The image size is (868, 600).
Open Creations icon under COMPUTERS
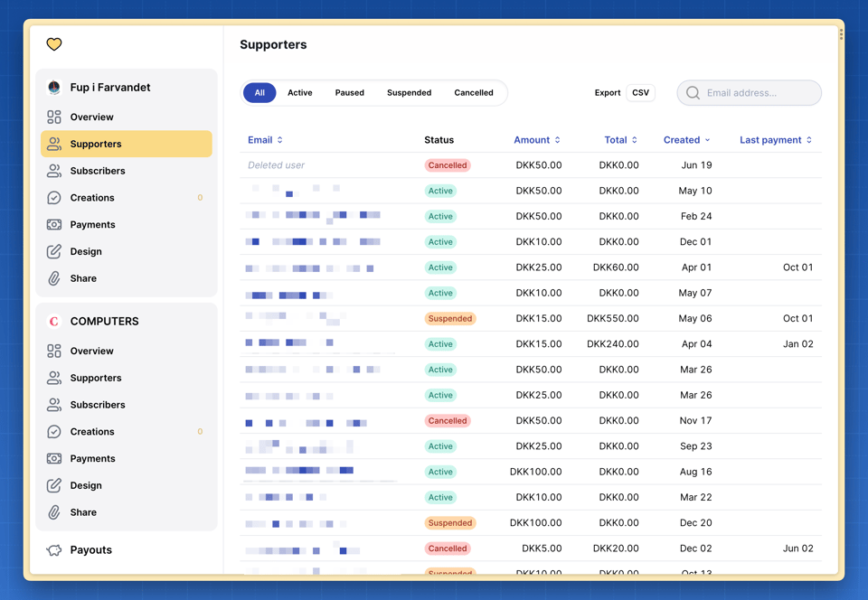click(53, 431)
